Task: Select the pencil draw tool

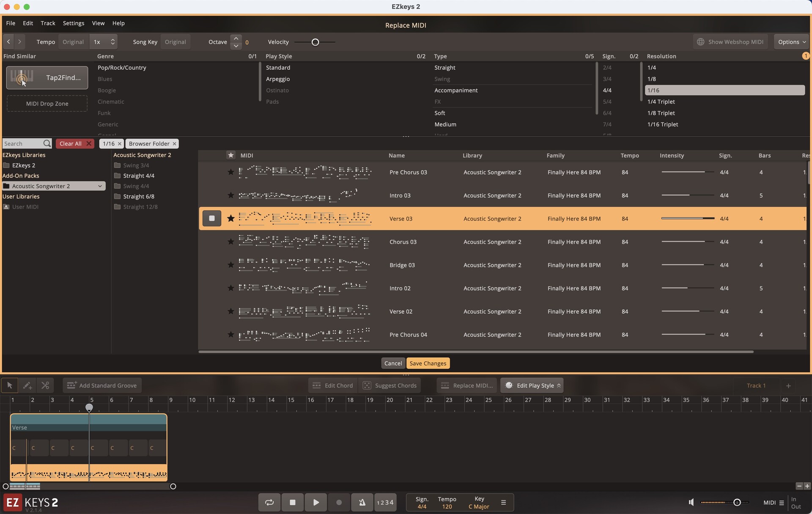Action: pyautogui.click(x=27, y=385)
